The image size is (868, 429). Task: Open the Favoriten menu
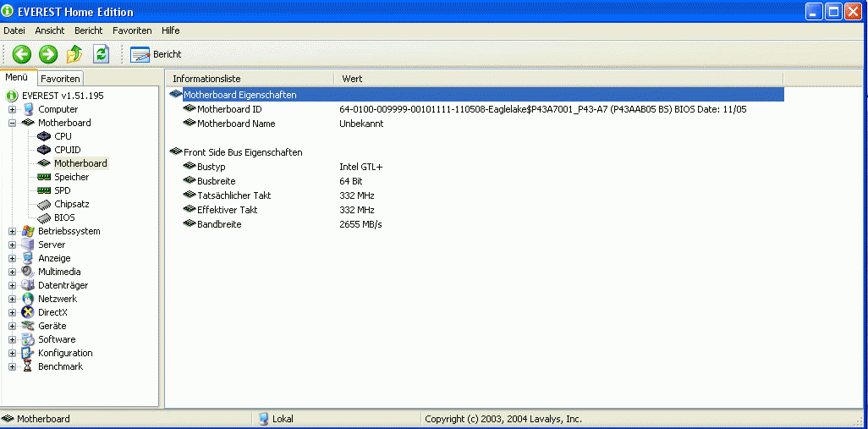click(132, 30)
